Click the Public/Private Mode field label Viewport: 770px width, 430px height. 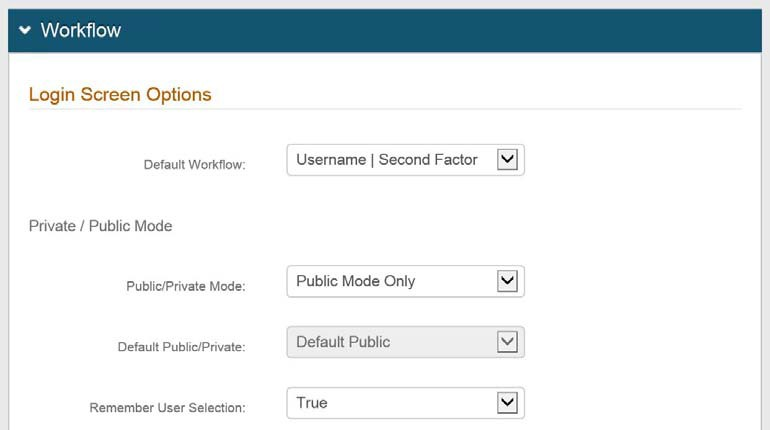[x=186, y=286]
